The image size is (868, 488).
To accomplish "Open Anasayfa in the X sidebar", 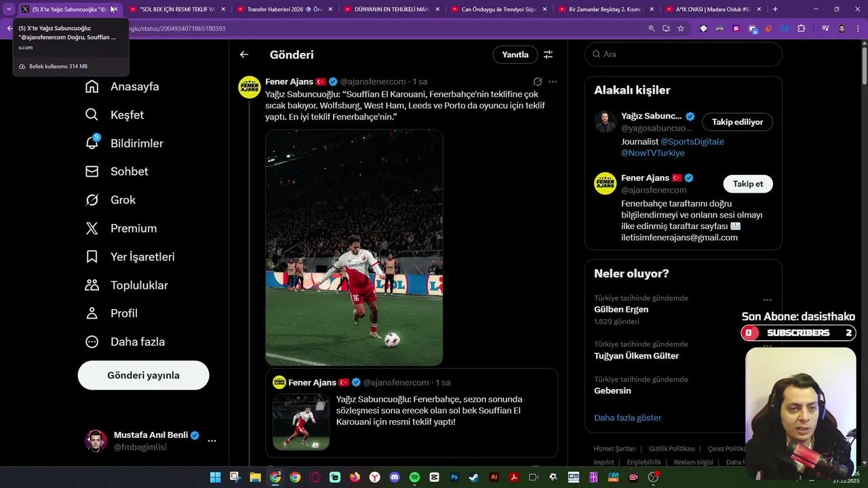I will (122, 87).
